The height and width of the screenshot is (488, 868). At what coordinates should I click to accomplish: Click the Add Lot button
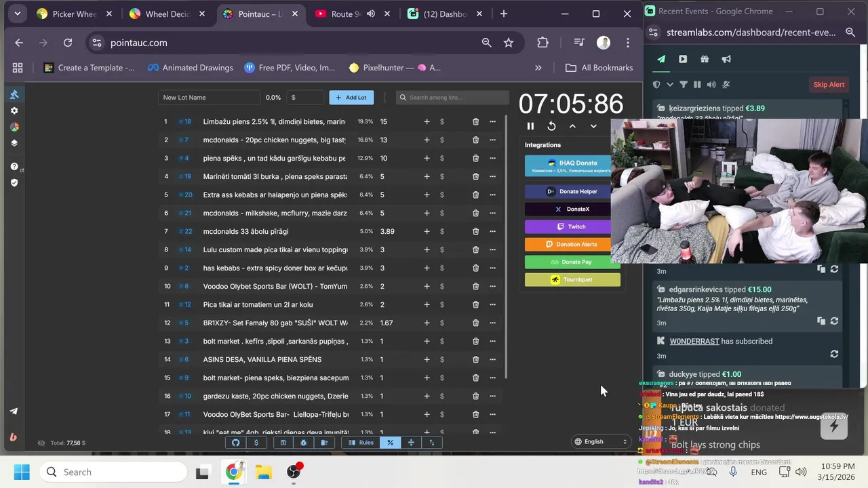pos(351,98)
